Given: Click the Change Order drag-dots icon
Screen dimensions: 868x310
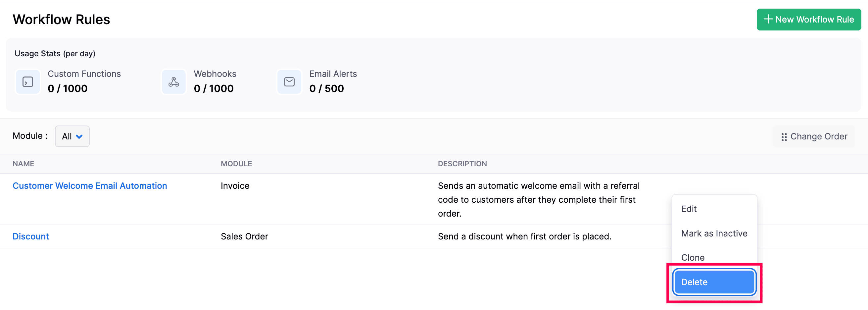Looking at the screenshot, I should [x=784, y=137].
